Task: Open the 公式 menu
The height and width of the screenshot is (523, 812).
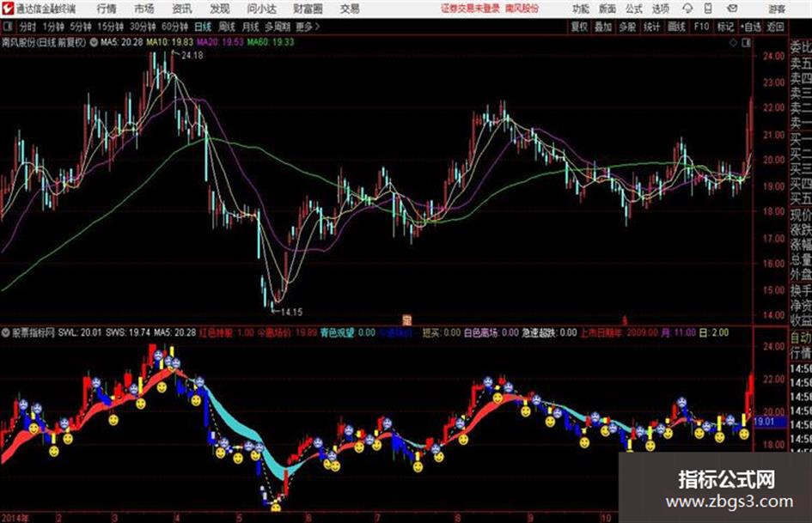Action: (x=634, y=9)
